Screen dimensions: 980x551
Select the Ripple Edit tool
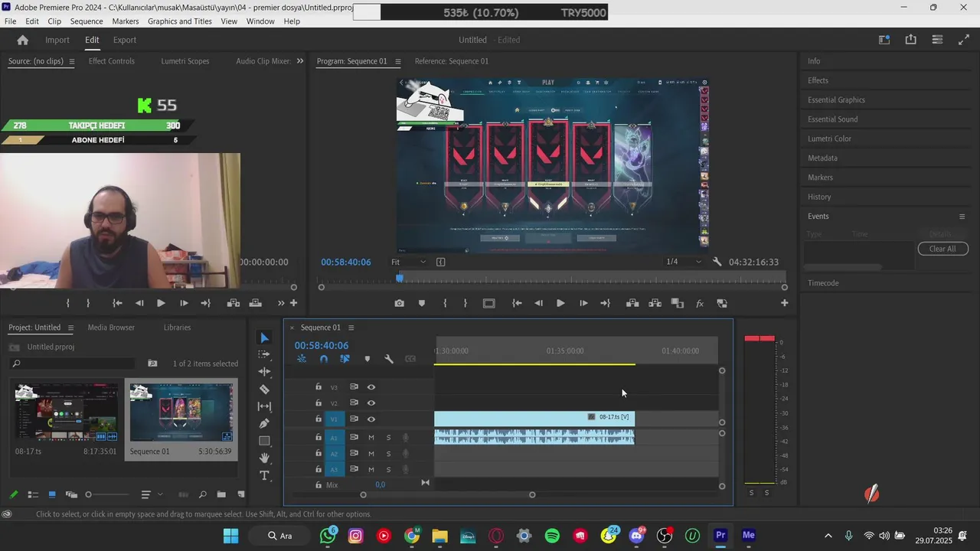[x=264, y=372]
